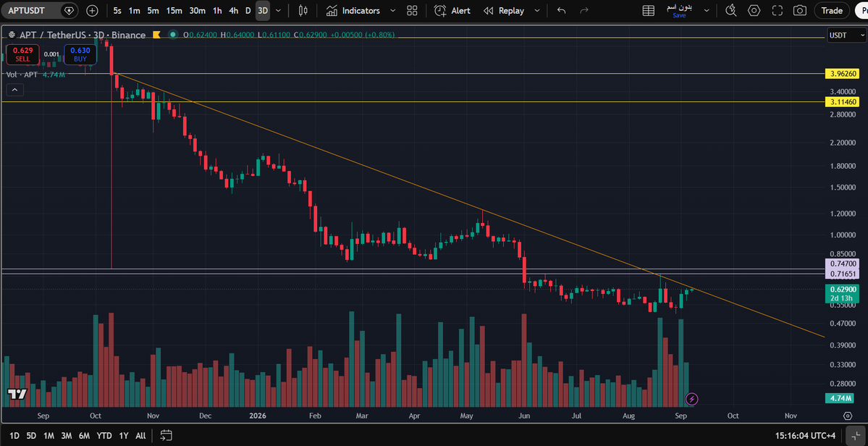Switch to the 1h timeframe
Viewport: 868px width, 446px height.
pos(218,11)
